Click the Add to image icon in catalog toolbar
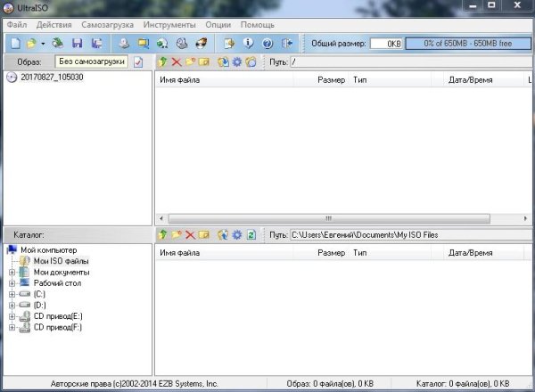The height and width of the screenshot is (392, 535). pyautogui.click(x=223, y=235)
